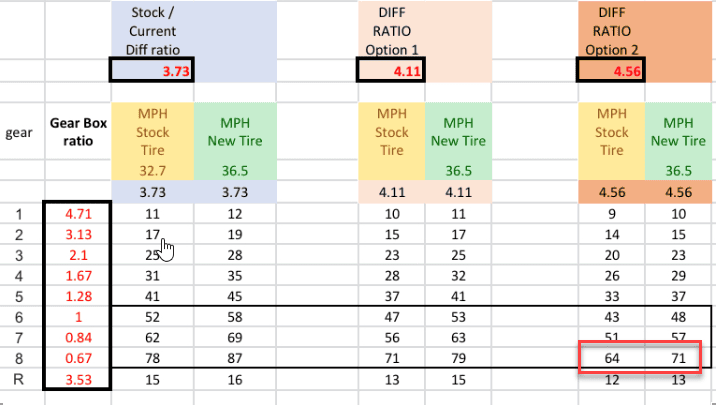718x405 pixels.
Task: Select the Option 1 diff ratio 4.11 cell
Action: tap(391, 70)
